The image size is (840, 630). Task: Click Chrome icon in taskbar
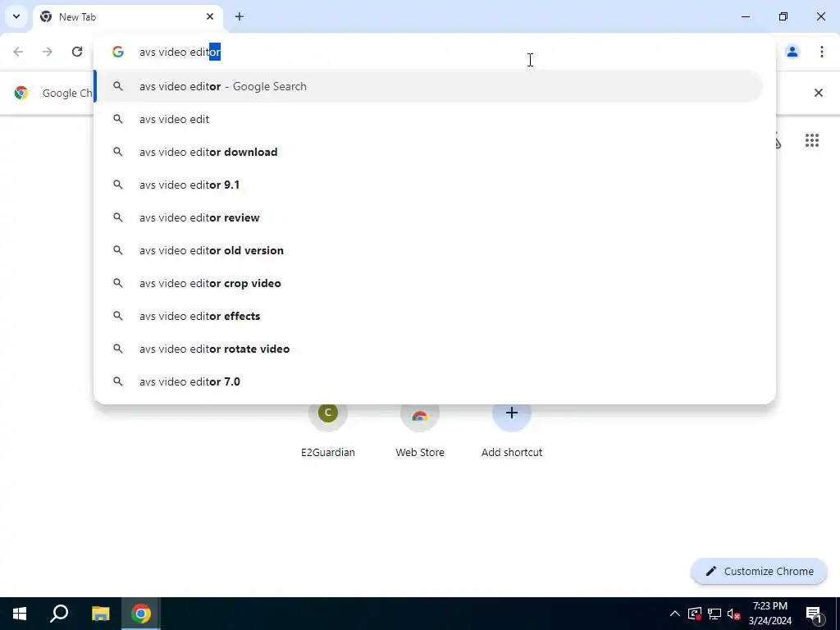point(141,614)
